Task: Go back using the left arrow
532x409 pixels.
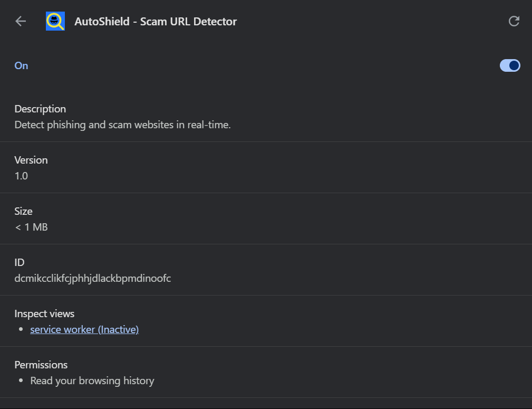Action: point(21,21)
